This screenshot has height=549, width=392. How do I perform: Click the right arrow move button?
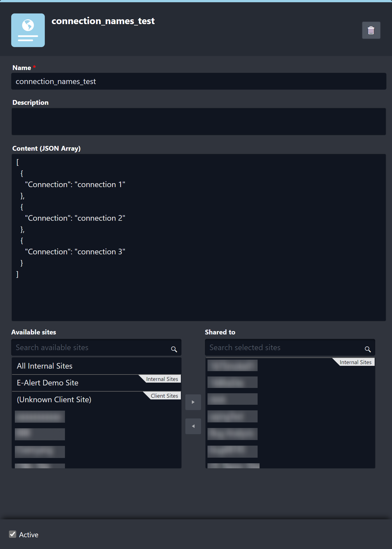tap(193, 402)
